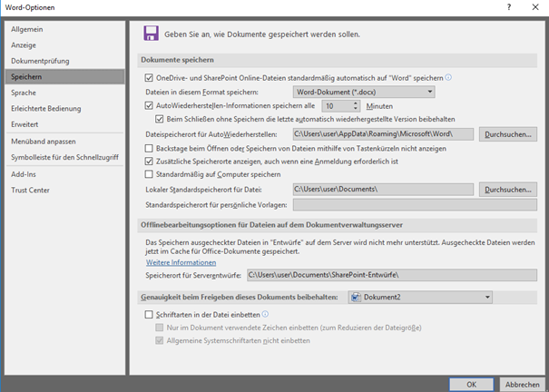Open Menüband anpassen settings
The image size is (549, 392).
[44, 142]
